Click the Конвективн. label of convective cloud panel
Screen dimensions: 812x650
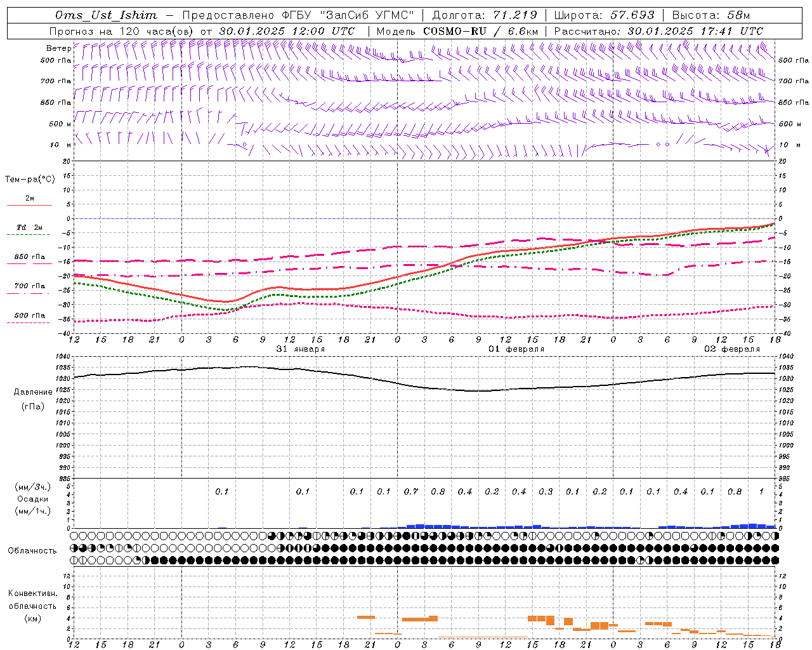point(32,594)
